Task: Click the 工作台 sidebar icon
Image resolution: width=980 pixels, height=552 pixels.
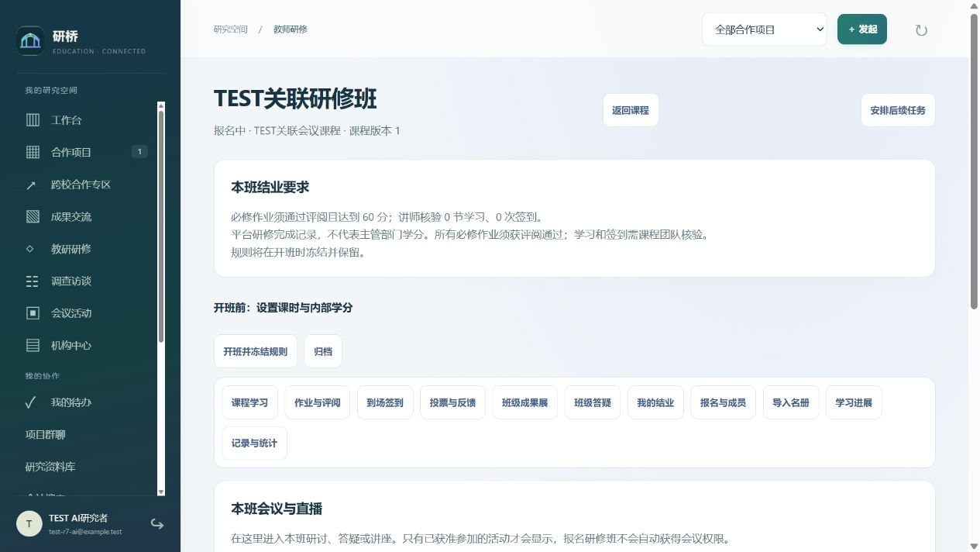Action: coord(33,120)
